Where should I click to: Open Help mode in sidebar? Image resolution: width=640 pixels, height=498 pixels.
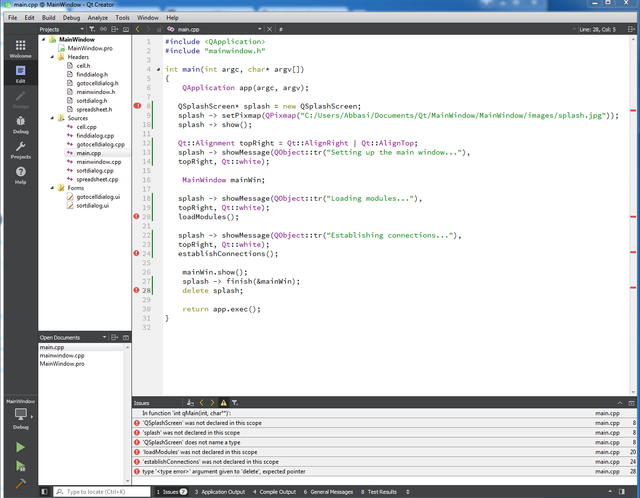point(20,175)
